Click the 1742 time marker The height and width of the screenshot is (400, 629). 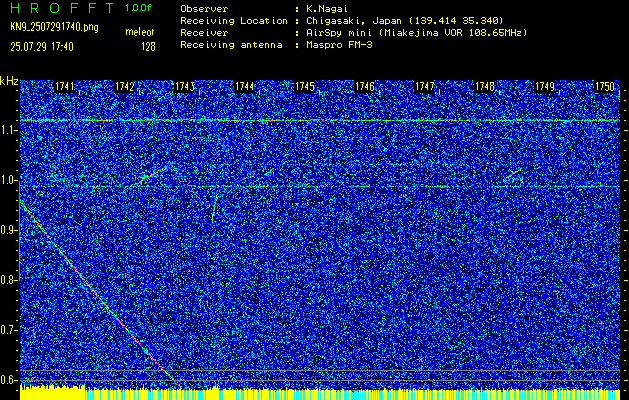[x=124, y=87]
